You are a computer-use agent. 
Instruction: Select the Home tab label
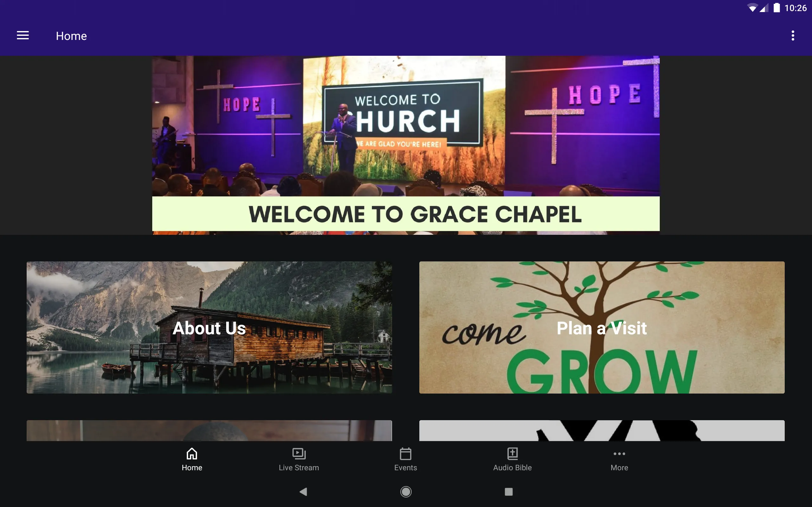(192, 467)
